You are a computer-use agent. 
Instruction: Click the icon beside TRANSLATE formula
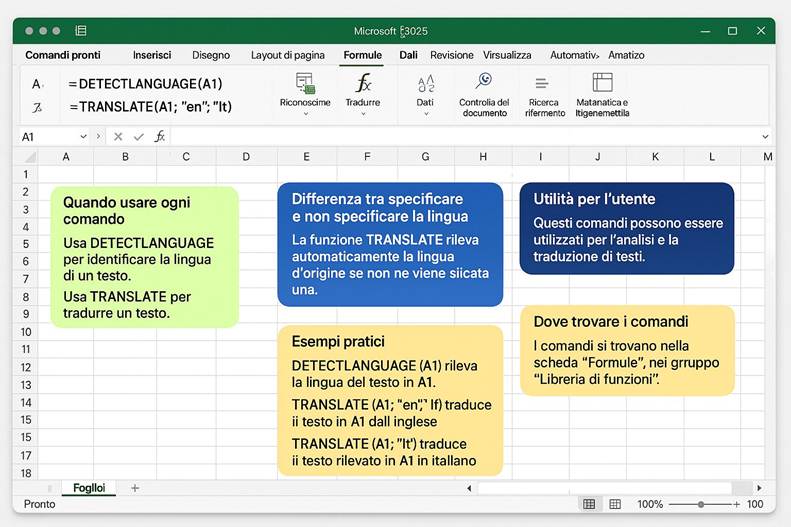coord(37,107)
